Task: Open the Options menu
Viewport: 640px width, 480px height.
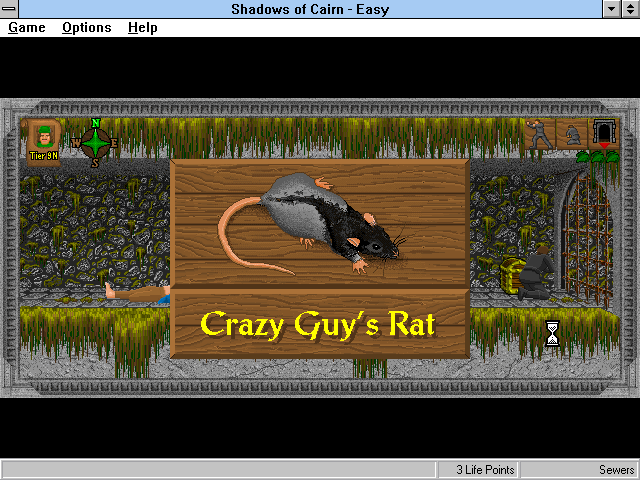Action: [87, 28]
